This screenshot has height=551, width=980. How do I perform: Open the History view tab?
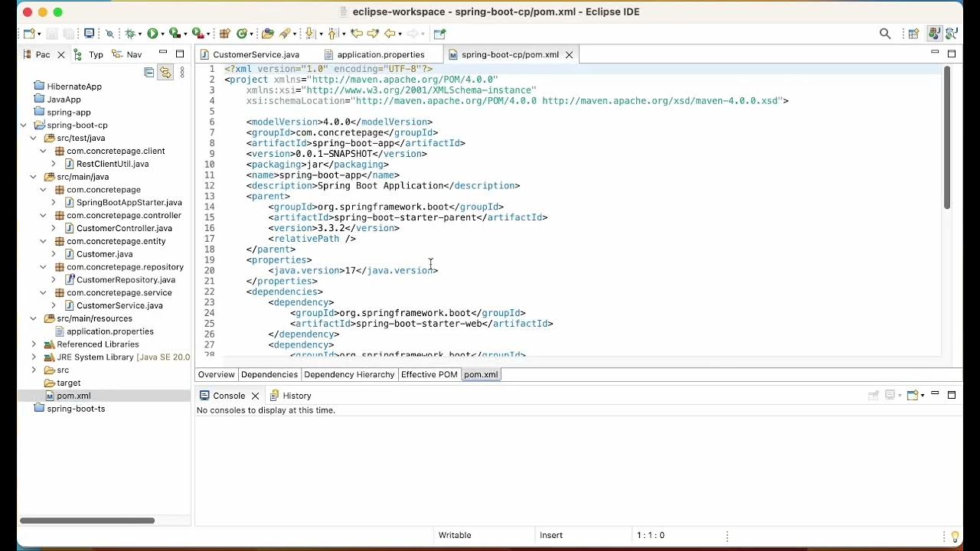pos(289,396)
